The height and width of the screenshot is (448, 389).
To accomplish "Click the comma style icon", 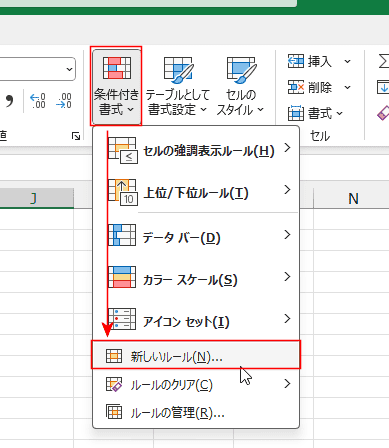I will tap(10, 100).
